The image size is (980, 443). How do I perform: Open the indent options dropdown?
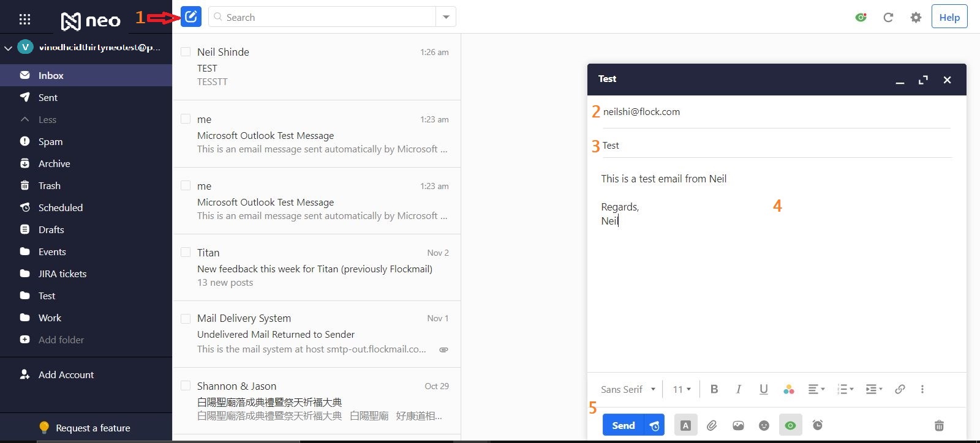point(874,389)
